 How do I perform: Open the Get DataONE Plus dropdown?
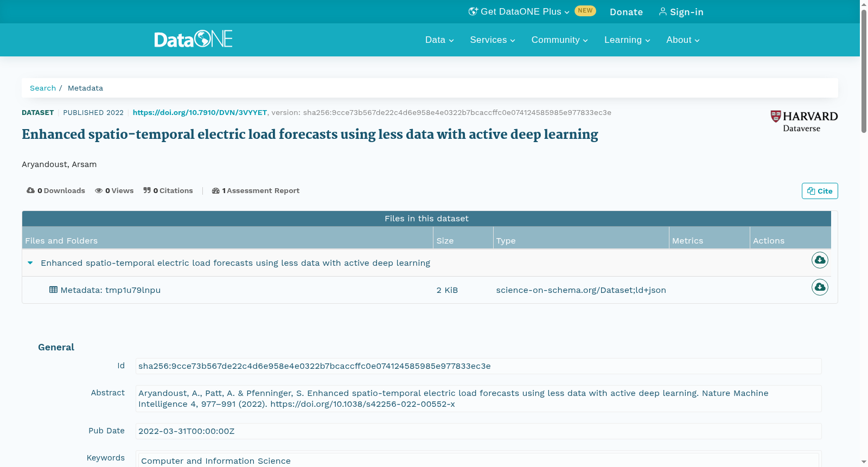[x=519, y=11]
